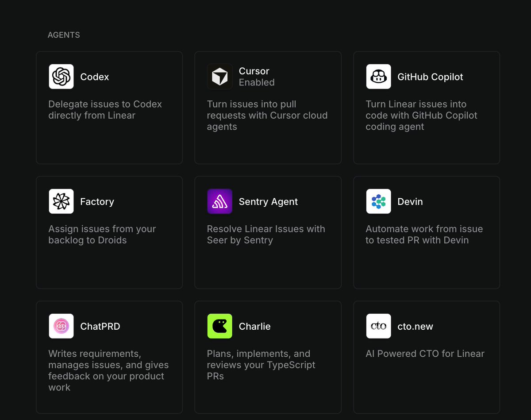Screen dimensions: 531x420
Task: Click the GitHub Copilot logo icon
Action: (378, 77)
